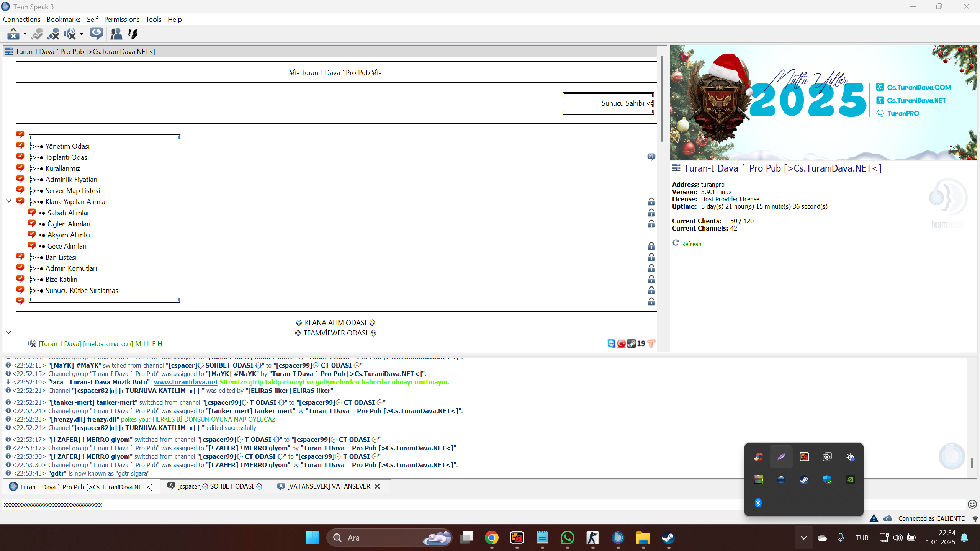Select the Kurallarımız channel
The image size is (980, 551).
pos(63,168)
